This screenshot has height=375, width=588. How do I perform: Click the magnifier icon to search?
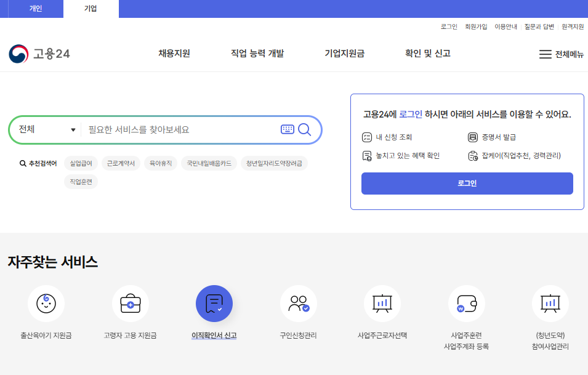pos(304,129)
